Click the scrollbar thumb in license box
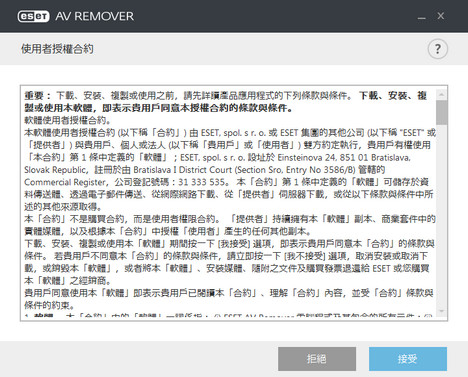 [x=442, y=112]
